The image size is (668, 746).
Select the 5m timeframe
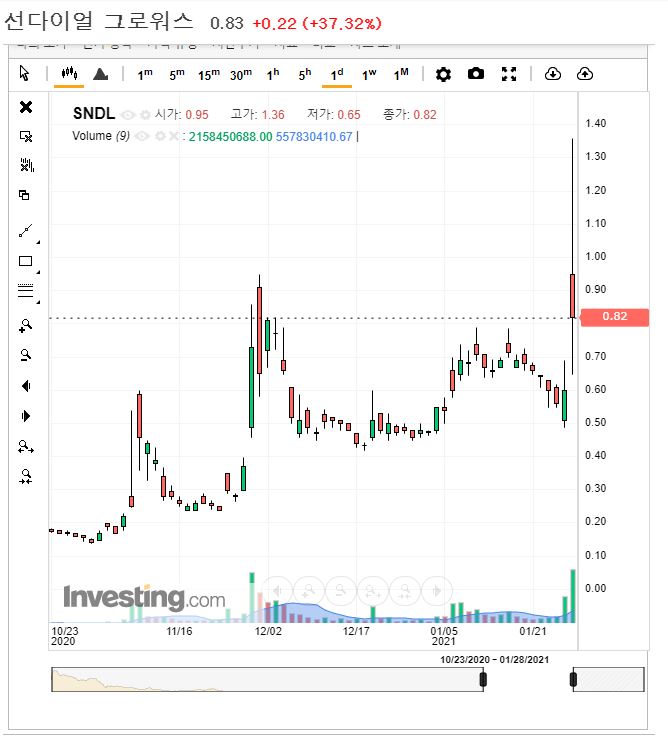click(177, 74)
